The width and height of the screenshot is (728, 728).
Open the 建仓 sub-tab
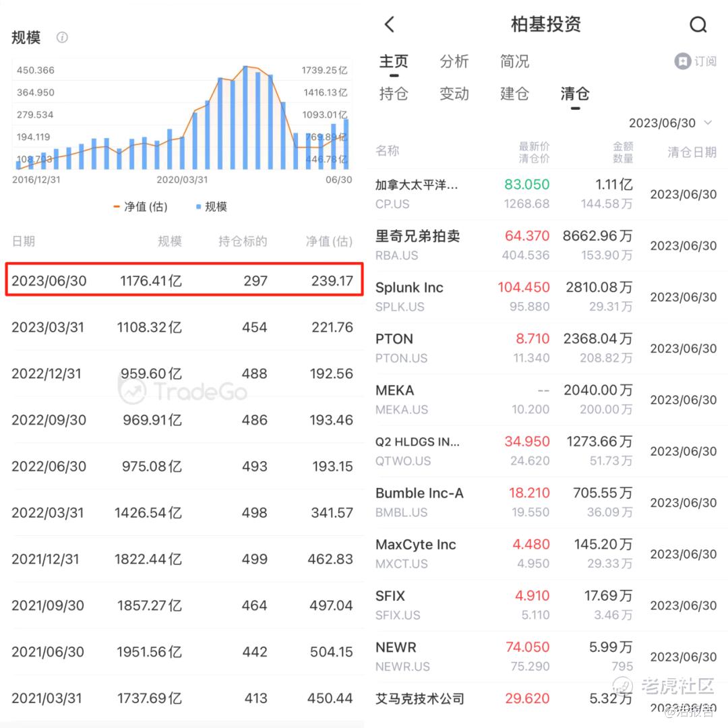click(x=514, y=94)
